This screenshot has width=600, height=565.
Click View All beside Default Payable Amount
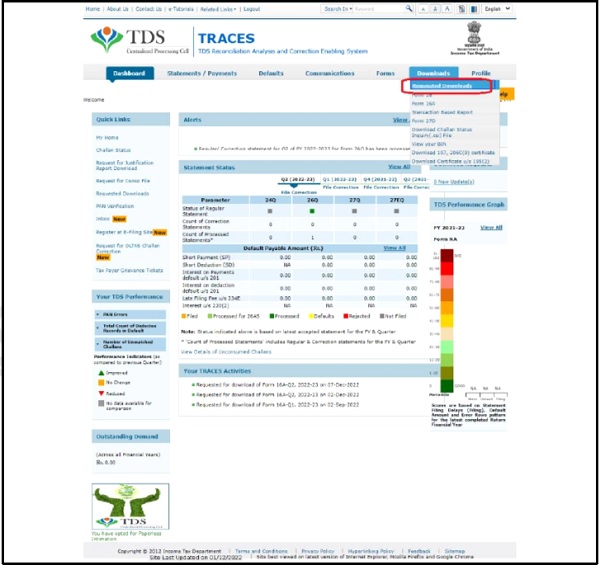coord(394,248)
